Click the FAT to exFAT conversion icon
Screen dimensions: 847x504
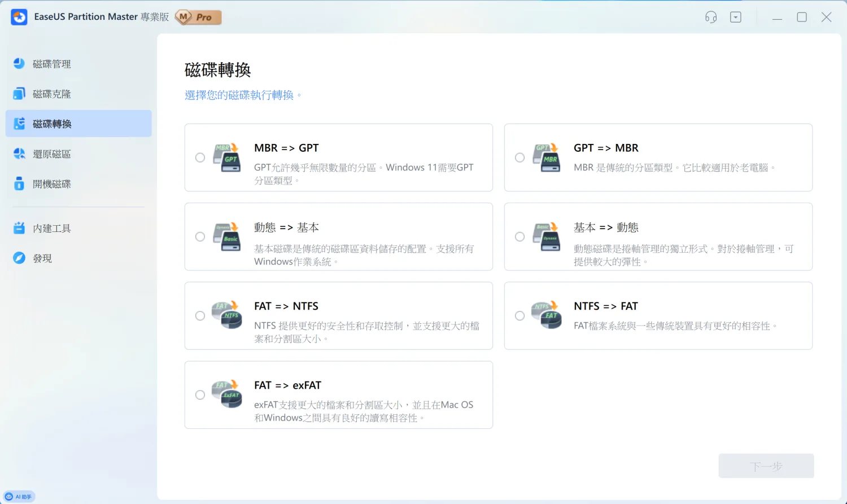click(x=226, y=395)
